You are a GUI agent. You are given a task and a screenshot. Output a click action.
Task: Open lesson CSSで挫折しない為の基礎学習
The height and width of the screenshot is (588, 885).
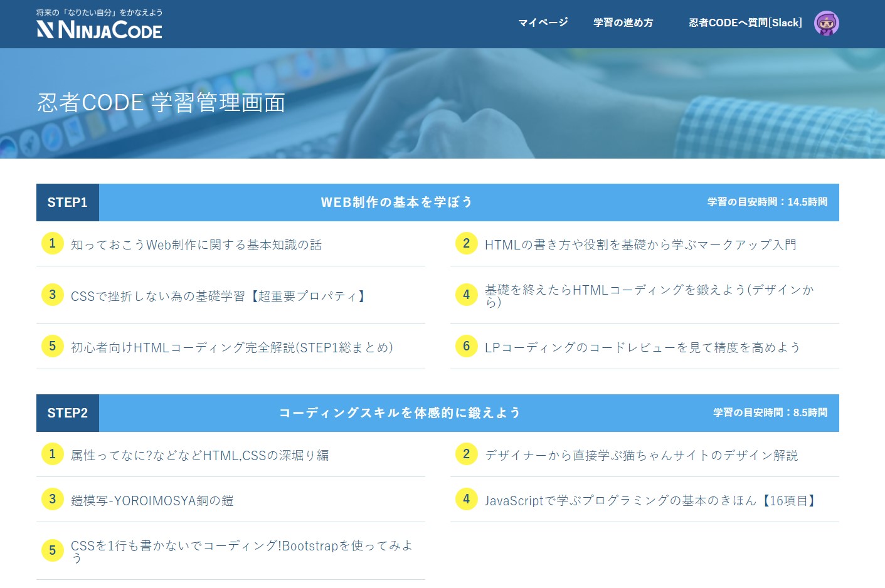pyautogui.click(x=220, y=296)
